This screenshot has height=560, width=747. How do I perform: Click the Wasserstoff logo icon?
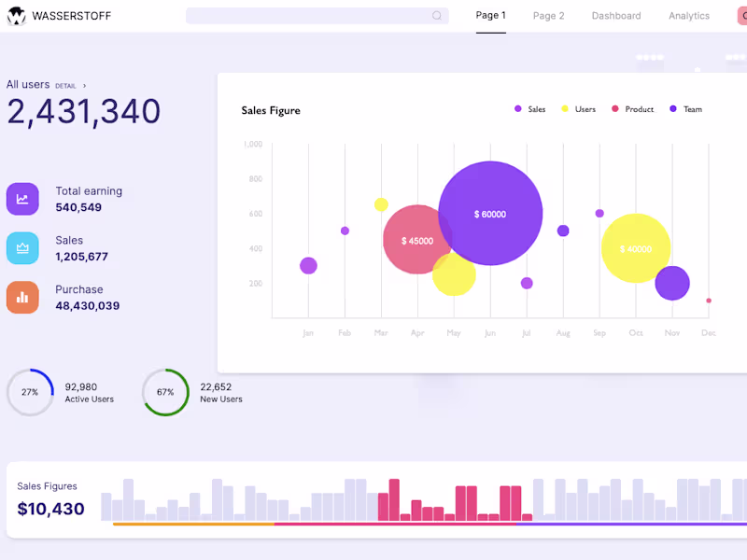point(16,15)
